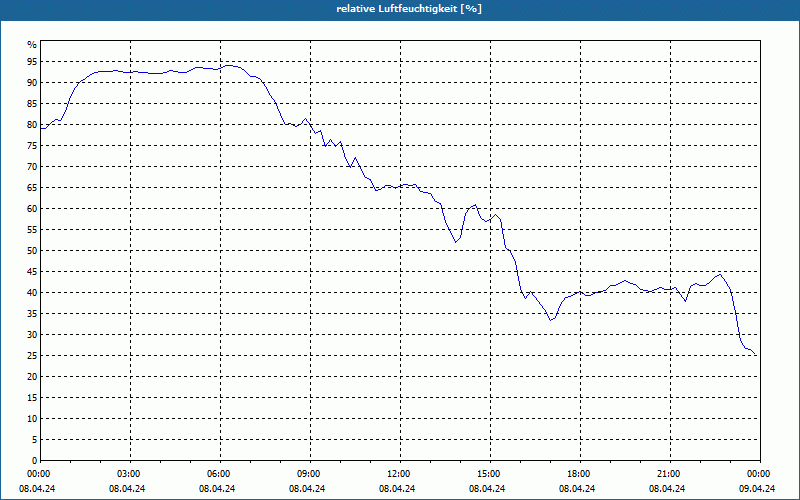Select the 50 y-axis value label
This screenshot has width=800, height=500.
tap(32, 251)
